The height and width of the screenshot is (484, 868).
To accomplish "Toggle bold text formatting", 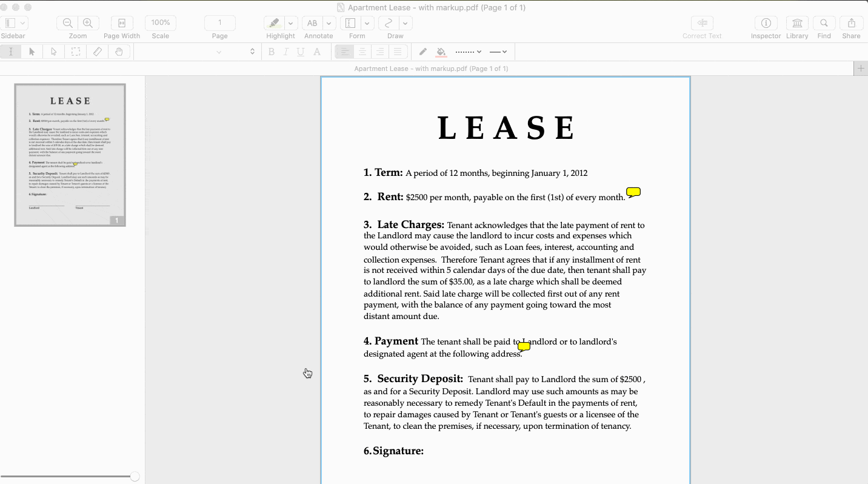I will point(272,52).
